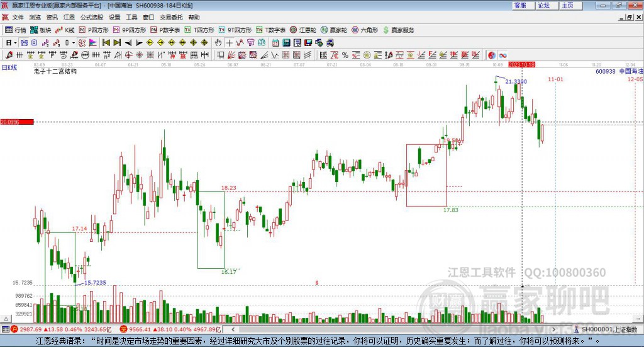
Task: Click the Shanghai index 2987.69 status entry
Action: (61, 329)
